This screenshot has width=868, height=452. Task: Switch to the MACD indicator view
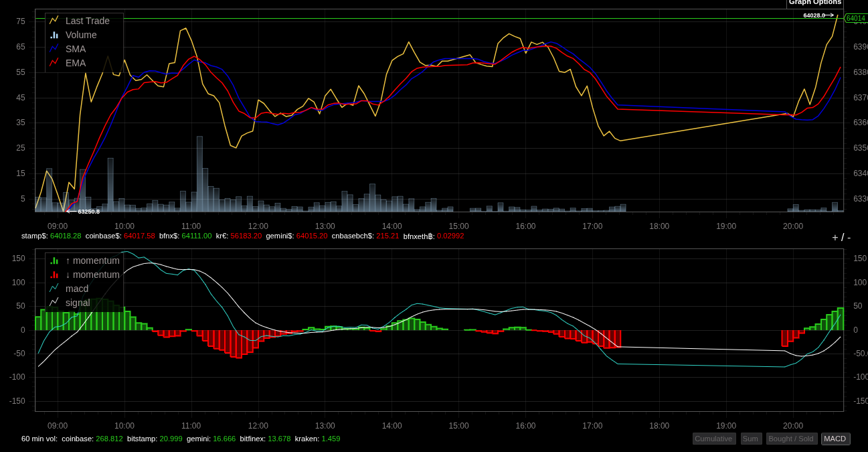pyautogui.click(x=835, y=439)
